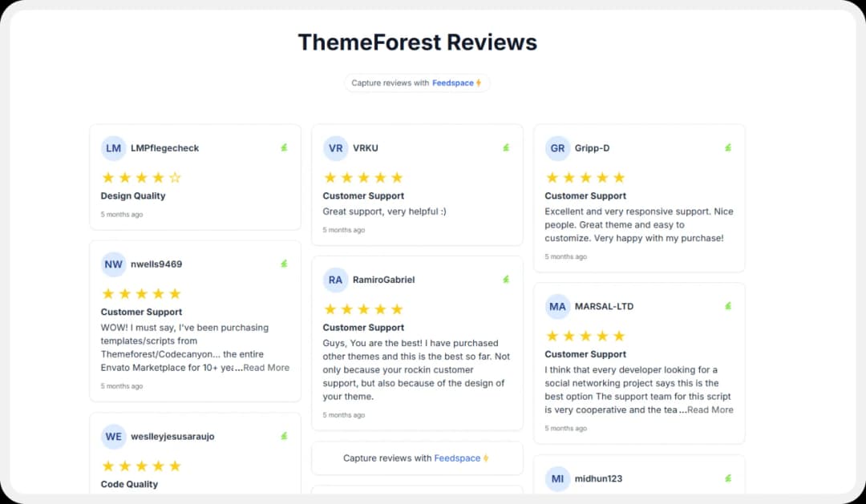The image size is (866, 504).
Task: Click the green Envato leaf icon on VRKU's card
Action: coord(506,147)
